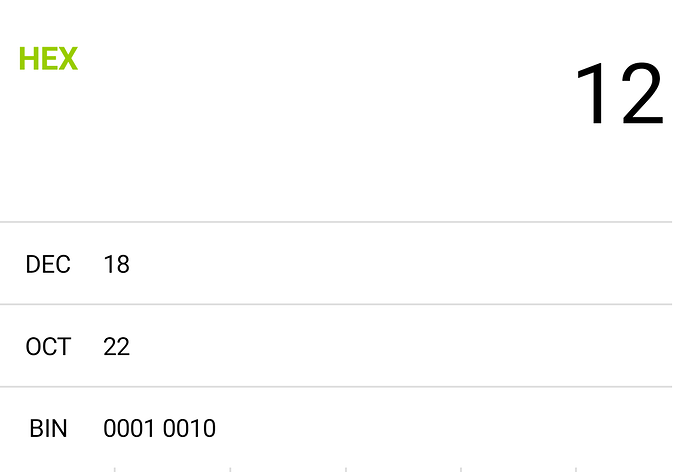Switch to BIN number base
Image resolution: width=690 pixels, height=472 pixels.
tap(48, 428)
